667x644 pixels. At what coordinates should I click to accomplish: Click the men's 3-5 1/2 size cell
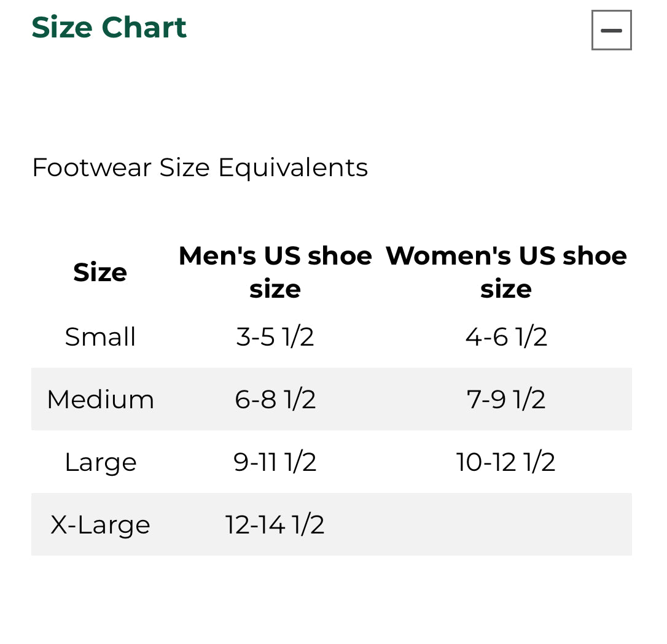(275, 337)
